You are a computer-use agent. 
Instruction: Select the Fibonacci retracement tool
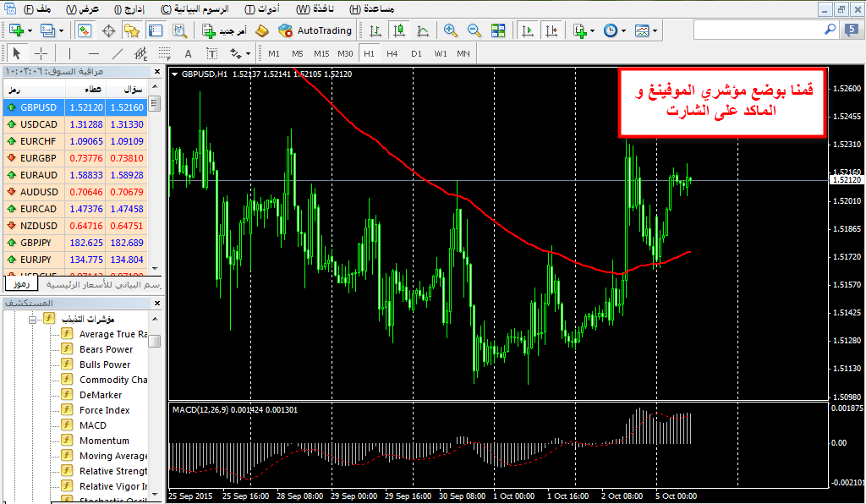[x=165, y=53]
